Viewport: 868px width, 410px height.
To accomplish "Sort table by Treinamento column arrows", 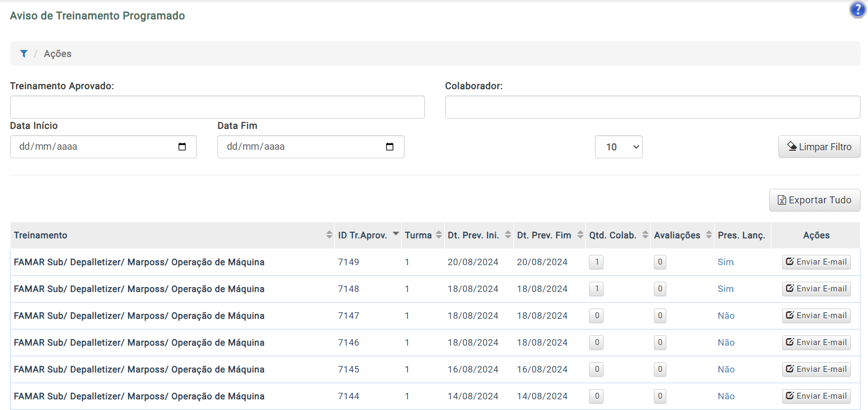I will [329, 235].
